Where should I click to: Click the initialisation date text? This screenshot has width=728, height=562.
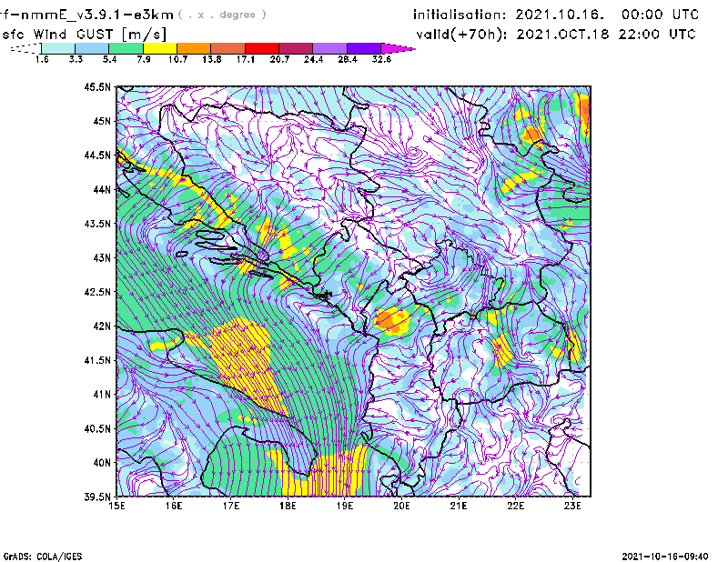click(x=556, y=15)
